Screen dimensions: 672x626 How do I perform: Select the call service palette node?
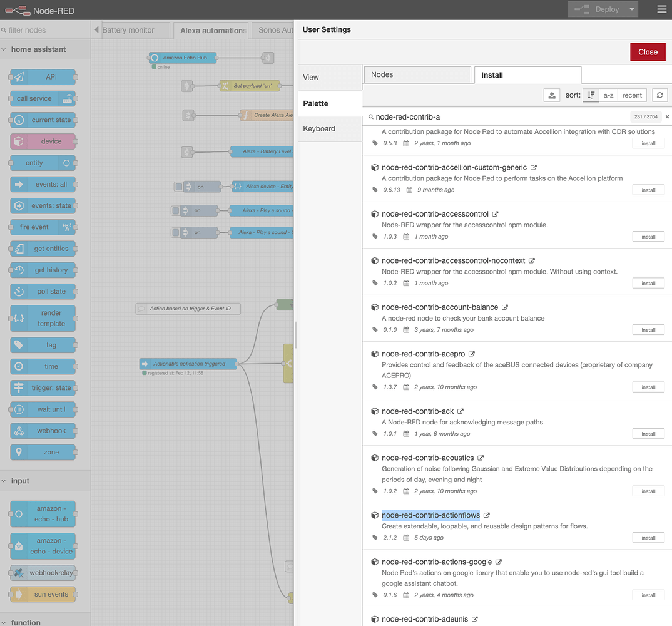point(43,99)
